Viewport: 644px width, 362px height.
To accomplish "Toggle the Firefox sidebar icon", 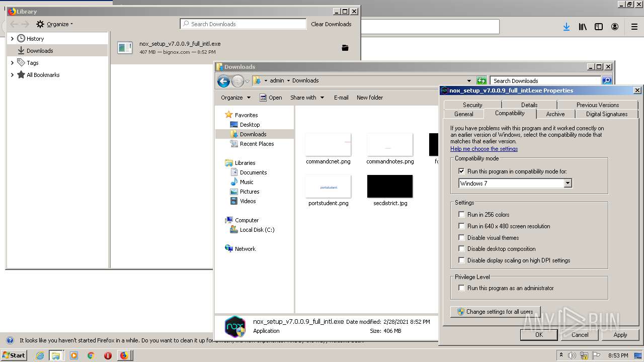I will [x=599, y=27].
